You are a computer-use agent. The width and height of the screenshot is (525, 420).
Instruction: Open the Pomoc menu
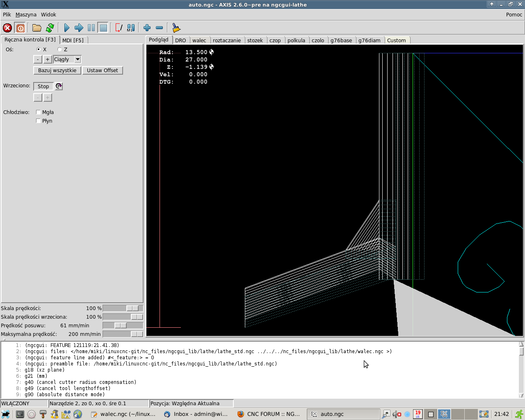coord(514,14)
